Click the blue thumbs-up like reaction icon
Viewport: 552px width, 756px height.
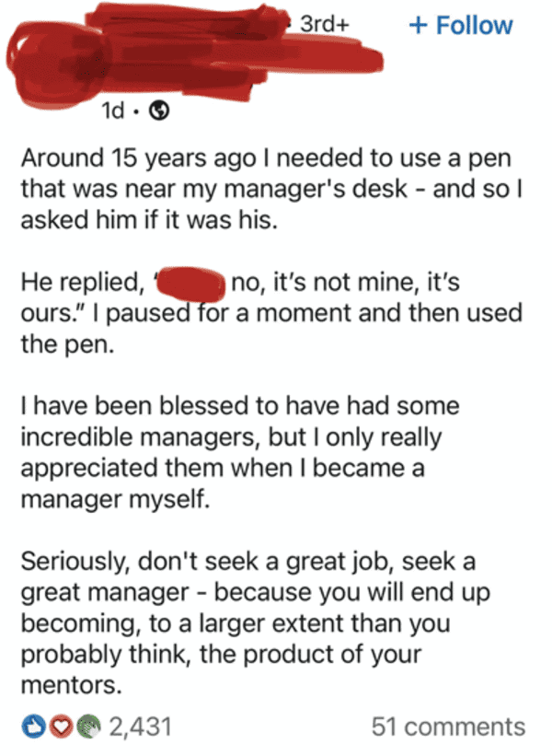pyautogui.click(x=34, y=727)
